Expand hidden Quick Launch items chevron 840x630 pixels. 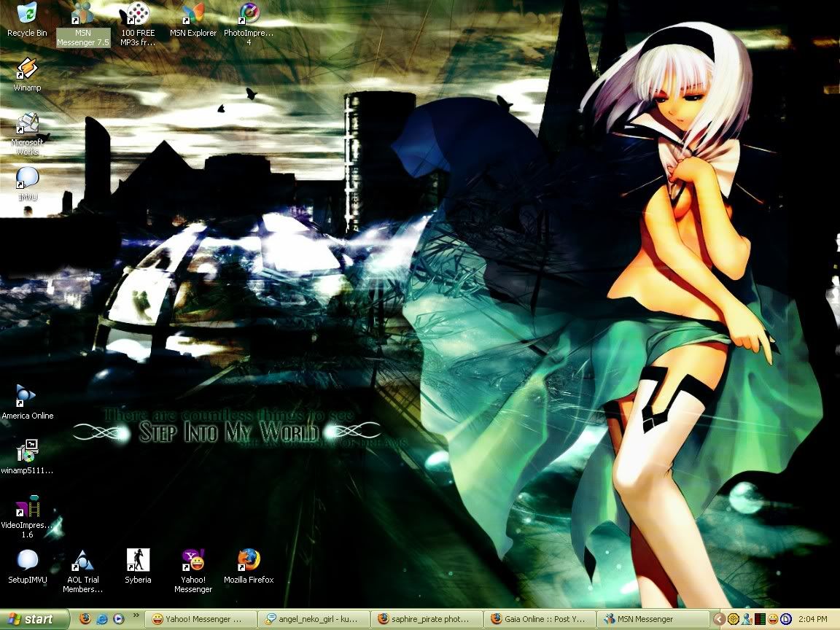pos(136,615)
